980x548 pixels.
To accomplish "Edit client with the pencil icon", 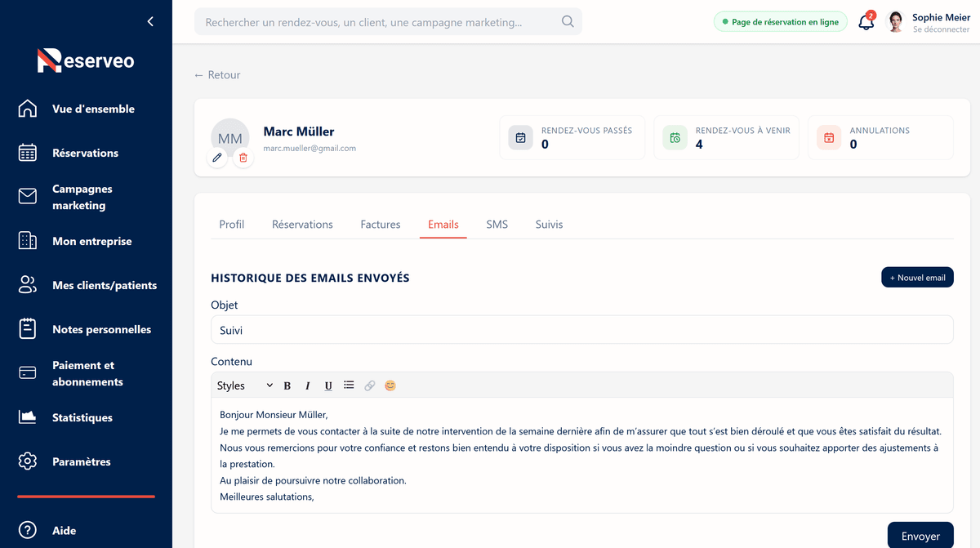I will [217, 158].
